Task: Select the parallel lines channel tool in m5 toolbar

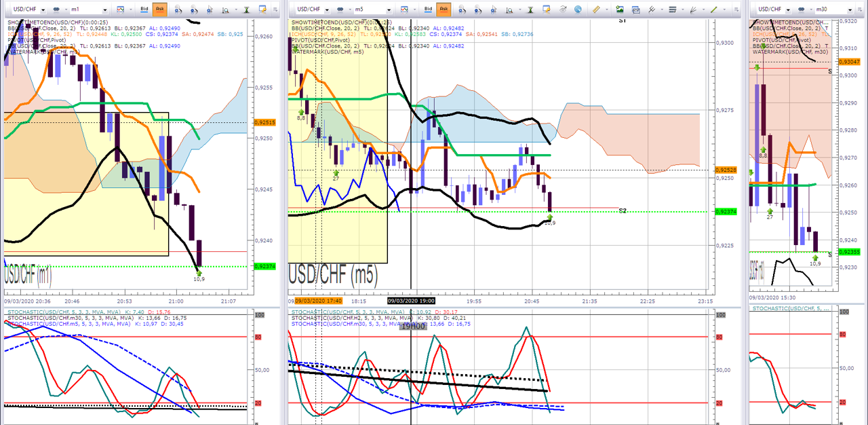Action: tap(652, 10)
